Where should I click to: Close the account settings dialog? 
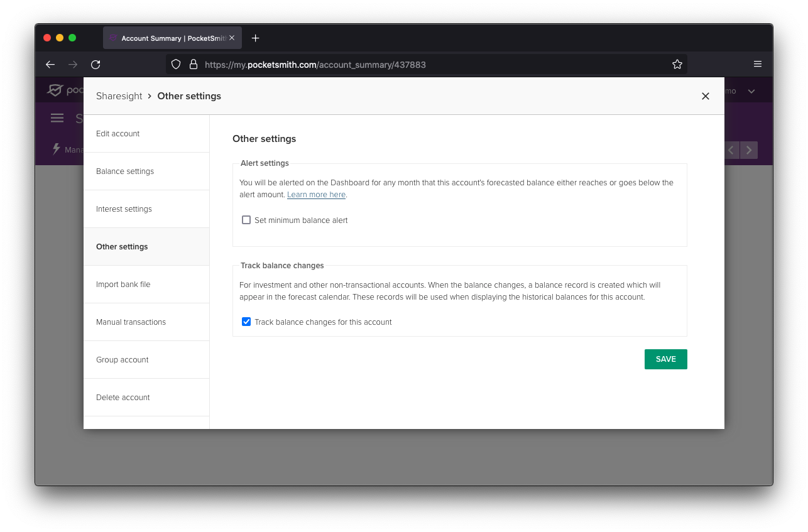706,96
